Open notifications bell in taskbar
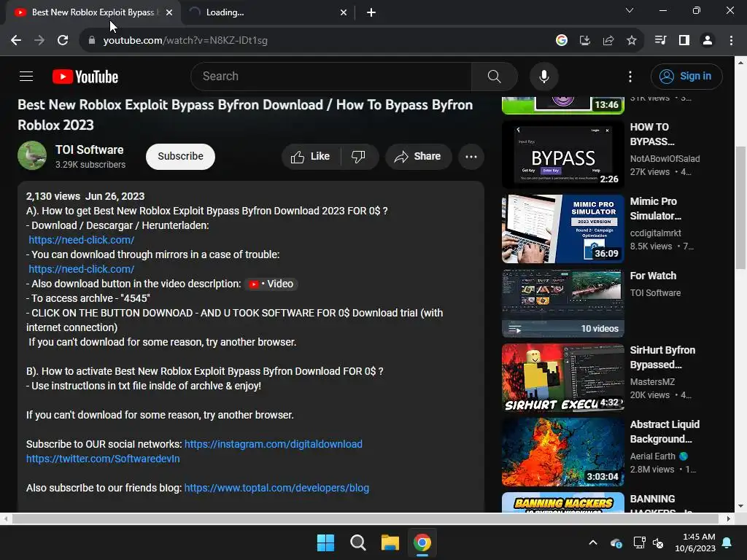Viewport: 747px width, 560px height. pyautogui.click(x=727, y=542)
